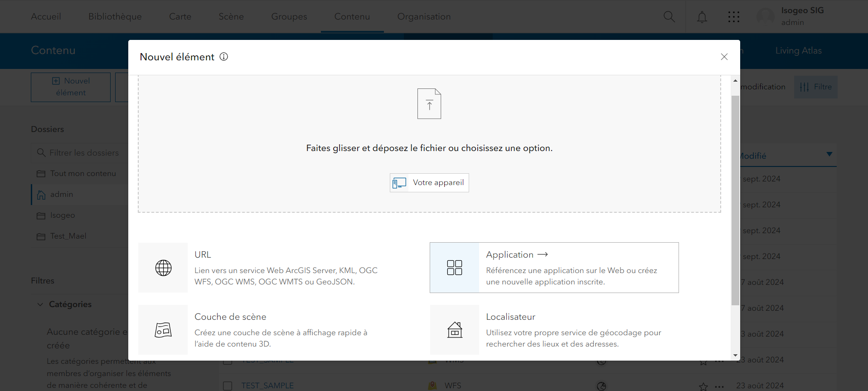Open the Scène tab
868x391 pixels.
(x=231, y=17)
